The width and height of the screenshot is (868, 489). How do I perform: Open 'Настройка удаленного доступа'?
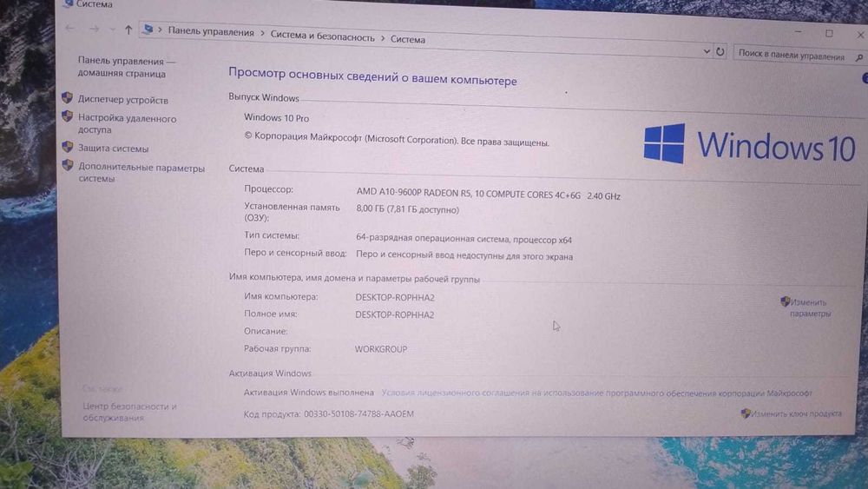[x=128, y=123]
